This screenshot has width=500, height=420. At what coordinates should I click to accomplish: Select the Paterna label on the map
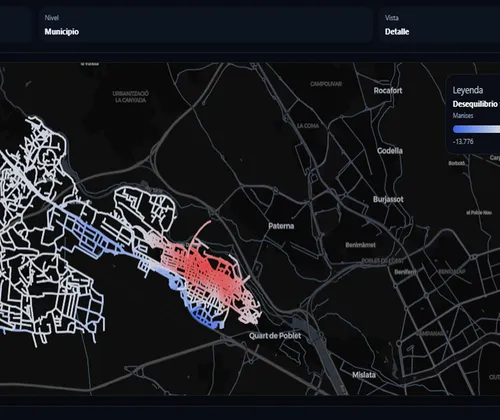point(281,226)
